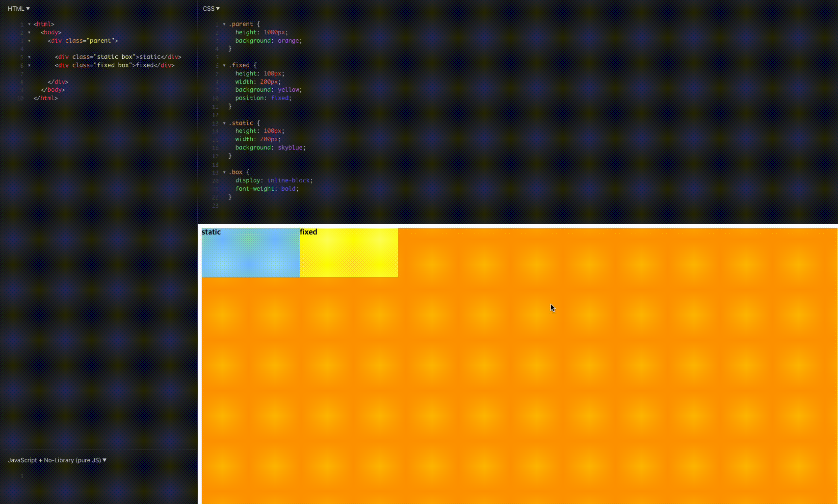Click the background: yellow declaration

tap(269, 90)
